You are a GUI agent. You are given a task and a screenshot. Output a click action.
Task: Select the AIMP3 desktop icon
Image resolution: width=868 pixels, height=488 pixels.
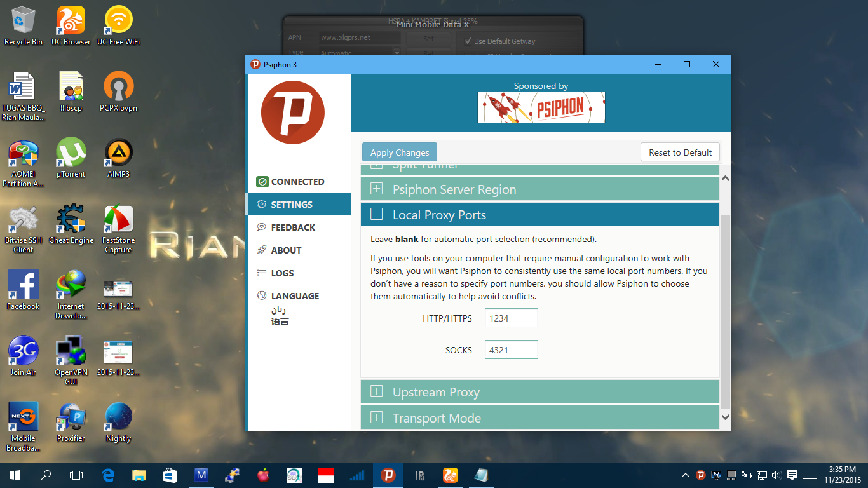pyautogui.click(x=119, y=158)
